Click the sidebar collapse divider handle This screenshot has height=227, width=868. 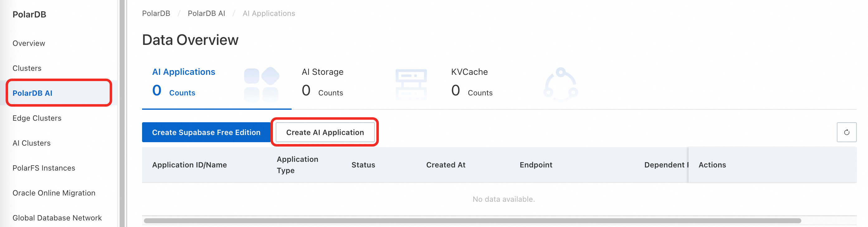tap(122, 113)
